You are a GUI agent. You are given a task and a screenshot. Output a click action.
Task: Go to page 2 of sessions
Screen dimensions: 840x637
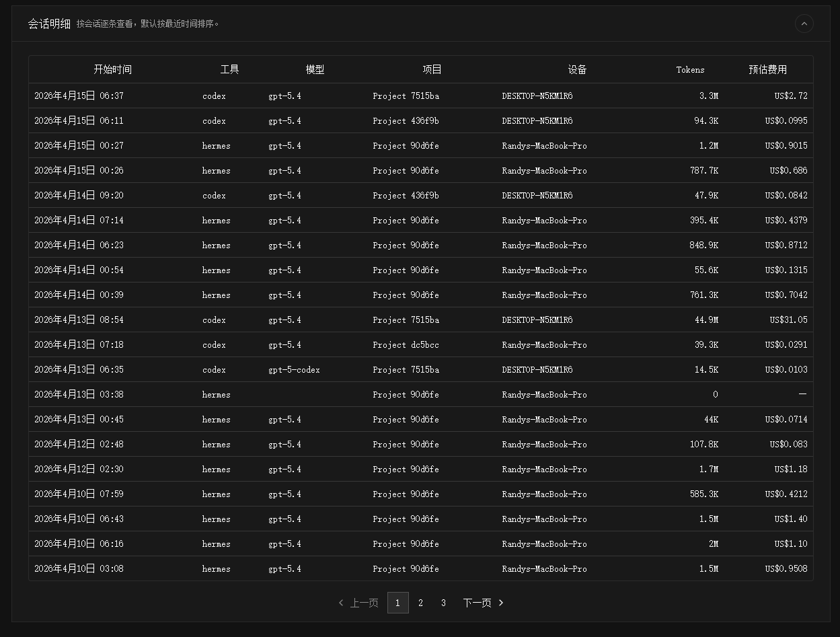420,603
